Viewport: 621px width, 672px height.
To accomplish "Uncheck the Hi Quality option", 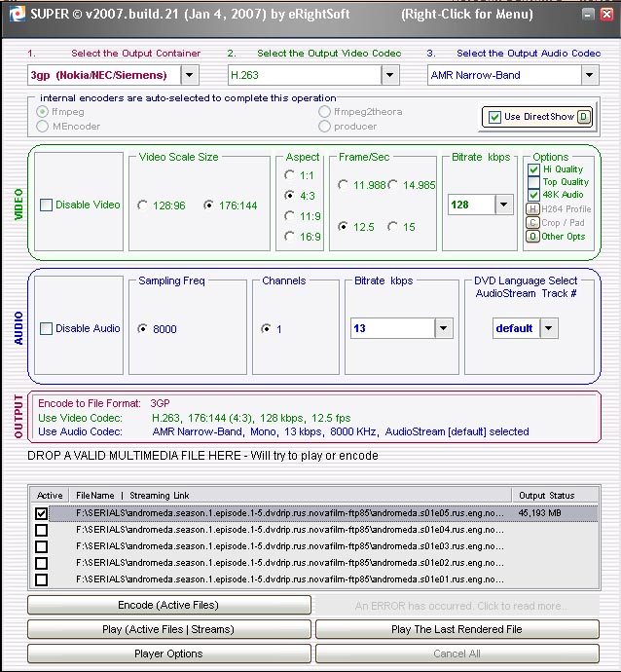I will pos(533,169).
